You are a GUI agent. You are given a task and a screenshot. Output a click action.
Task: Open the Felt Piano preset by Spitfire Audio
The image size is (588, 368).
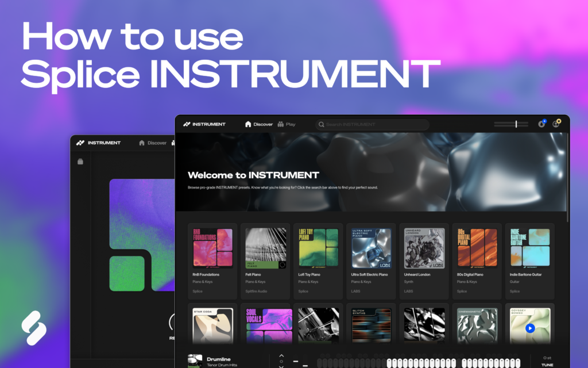click(x=265, y=248)
